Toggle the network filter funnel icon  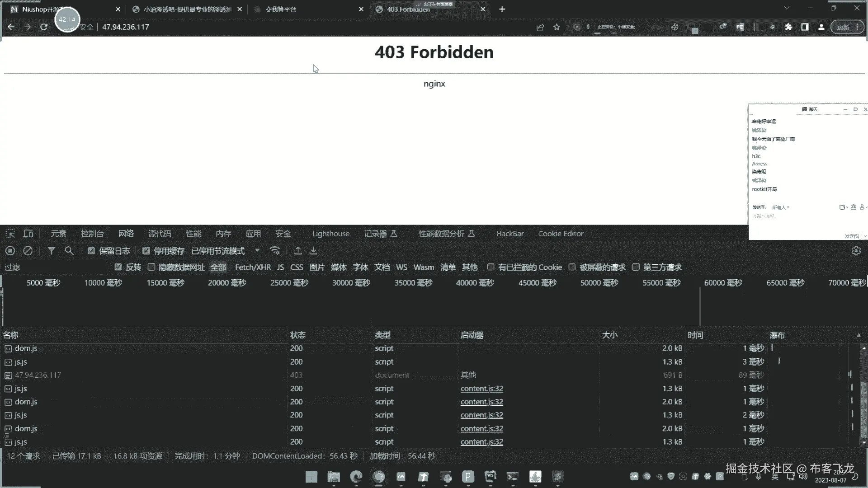pos(52,251)
